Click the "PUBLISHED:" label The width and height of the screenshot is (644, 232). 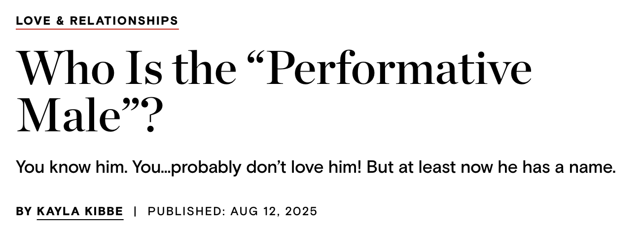pos(186,212)
